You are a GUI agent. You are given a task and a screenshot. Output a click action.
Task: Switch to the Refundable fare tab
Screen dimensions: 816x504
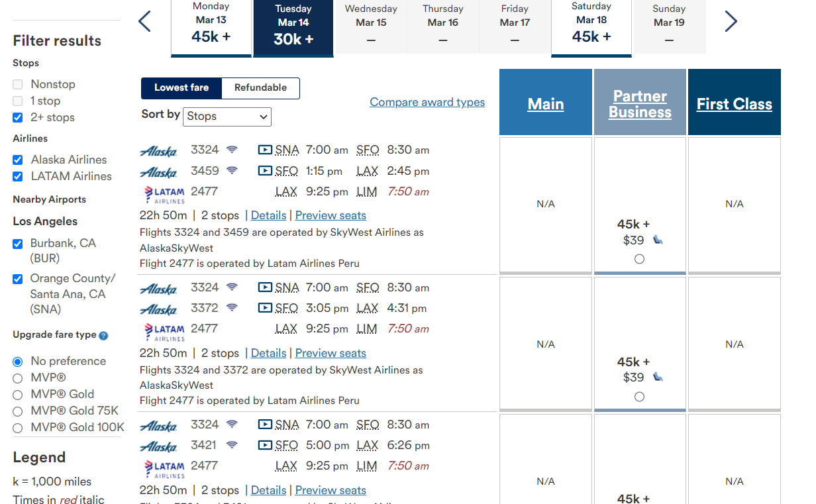pyautogui.click(x=260, y=88)
